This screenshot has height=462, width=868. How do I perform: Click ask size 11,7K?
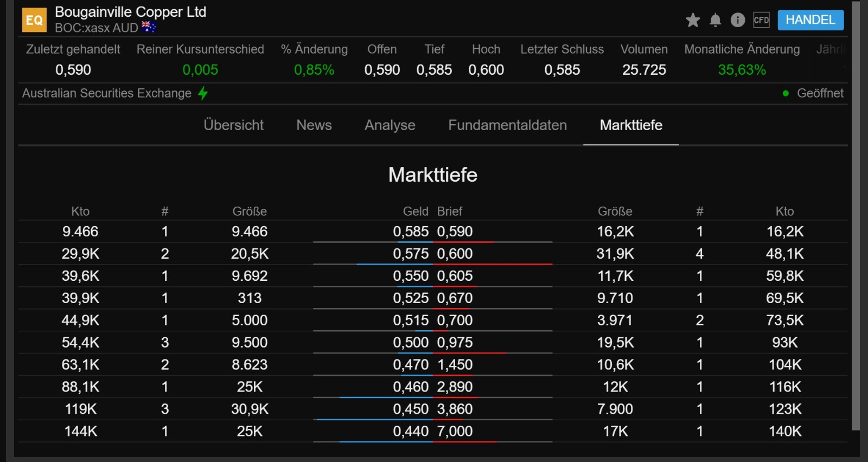(x=615, y=276)
